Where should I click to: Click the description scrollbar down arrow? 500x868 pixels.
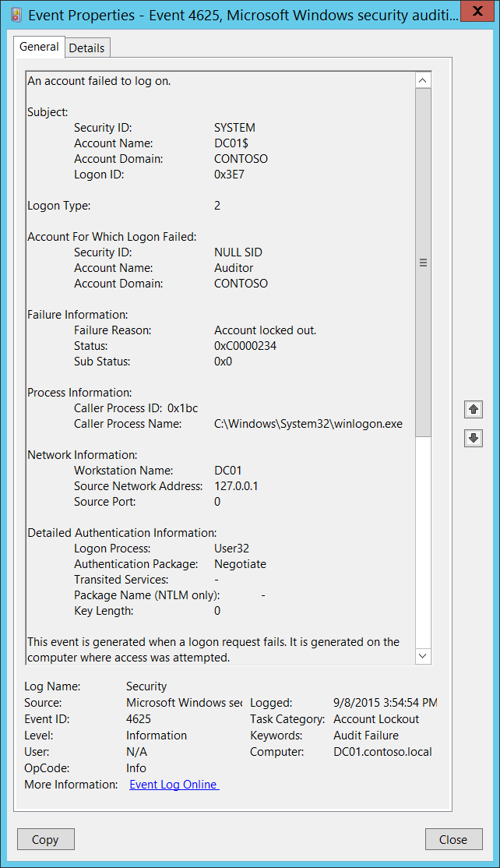point(423,656)
